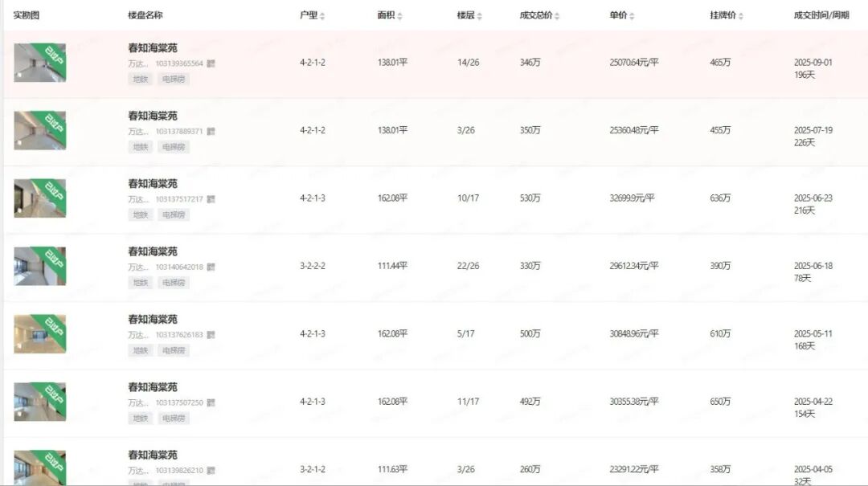Click the 成交时间/周期 column header
868x486 pixels.
click(821, 16)
